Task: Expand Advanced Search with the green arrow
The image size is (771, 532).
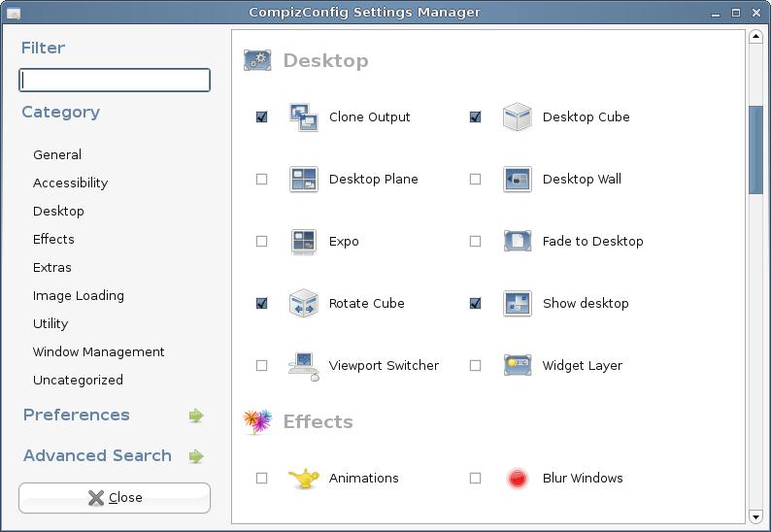Action: tap(196, 456)
